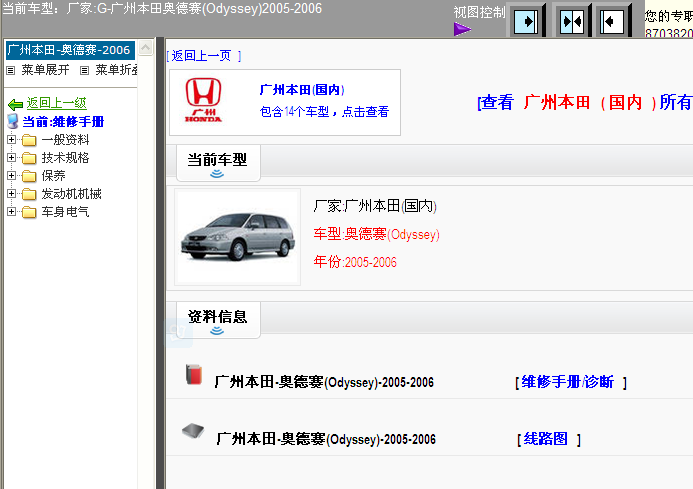Image resolution: width=693 pixels, height=489 pixels.
Task: Open 技术规格 tree item label
Action: point(65,158)
